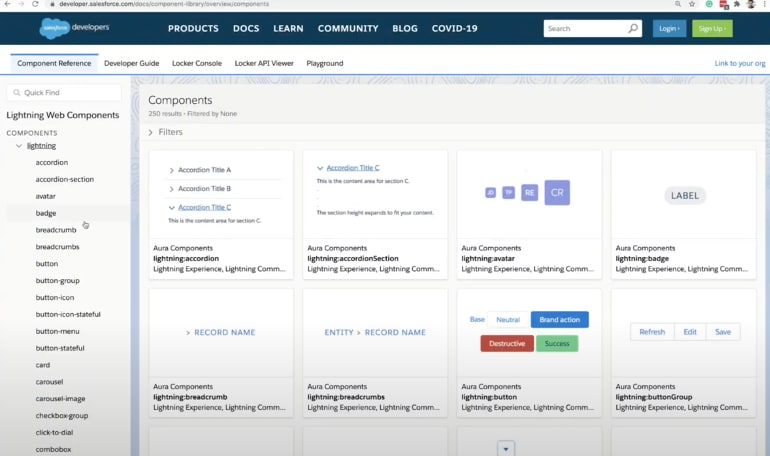Screen dimensions: 770x456
Task: Click RECORD NAME in breadcrumb preview
Action: 224,332
